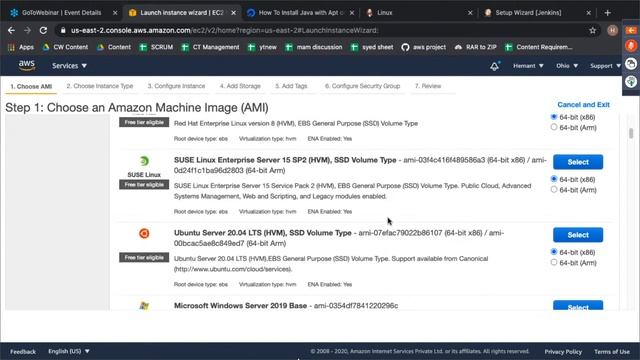Click the browser back arrow
Image resolution: width=640 pixels, height=360 pixels.
tap(11, 30)
